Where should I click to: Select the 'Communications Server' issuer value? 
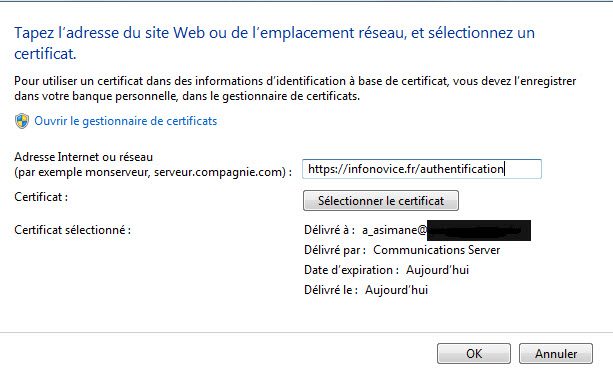[437, 250]
